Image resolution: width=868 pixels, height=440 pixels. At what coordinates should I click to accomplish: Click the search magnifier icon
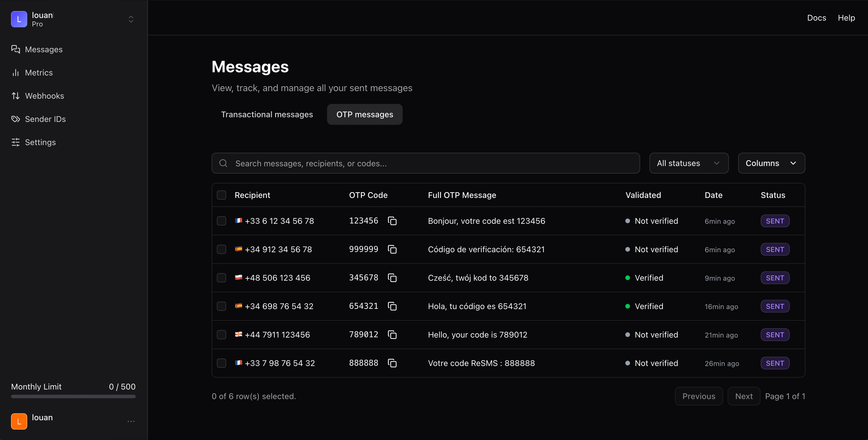(223, 163)
